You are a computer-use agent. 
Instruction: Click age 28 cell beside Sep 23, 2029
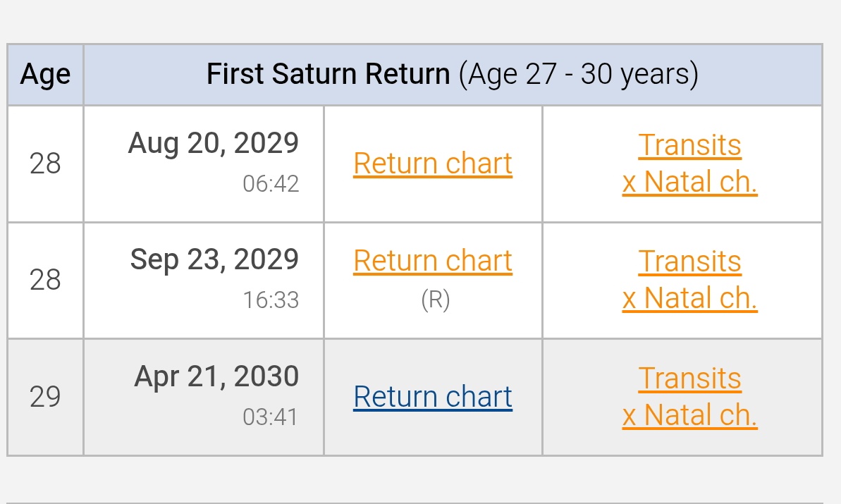(x=46, y=281)
